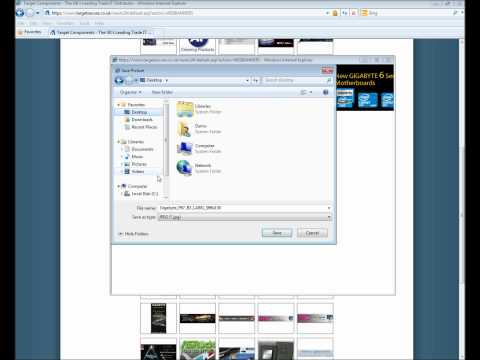Click New folder in the dialog toolbar
The height and width of the screenshot is (360, 480).
tap(162, 92)
